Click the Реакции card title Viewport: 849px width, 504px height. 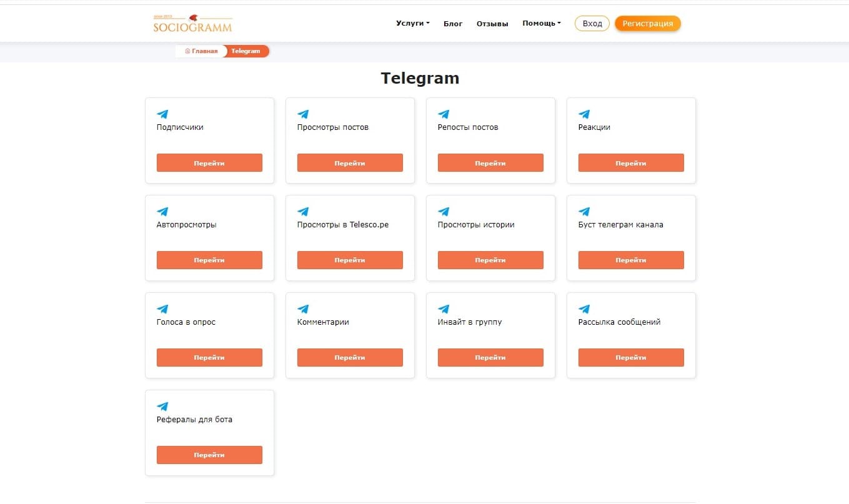[x=594, y=127]
